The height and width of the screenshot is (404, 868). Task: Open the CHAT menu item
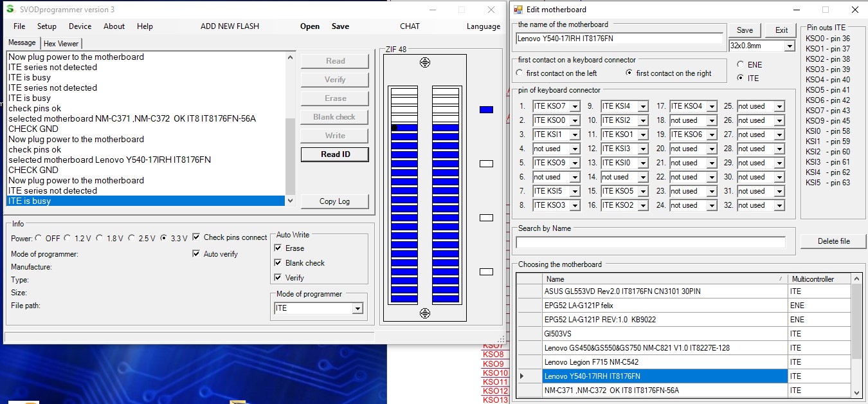[410, 26]
